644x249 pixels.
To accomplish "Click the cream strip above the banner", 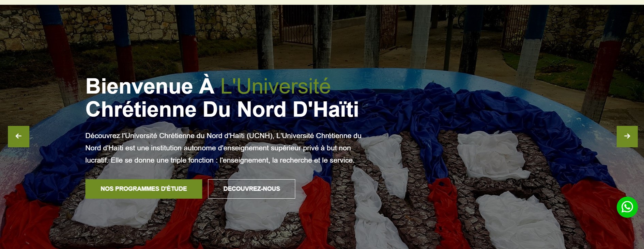I will tap(322, 2).
